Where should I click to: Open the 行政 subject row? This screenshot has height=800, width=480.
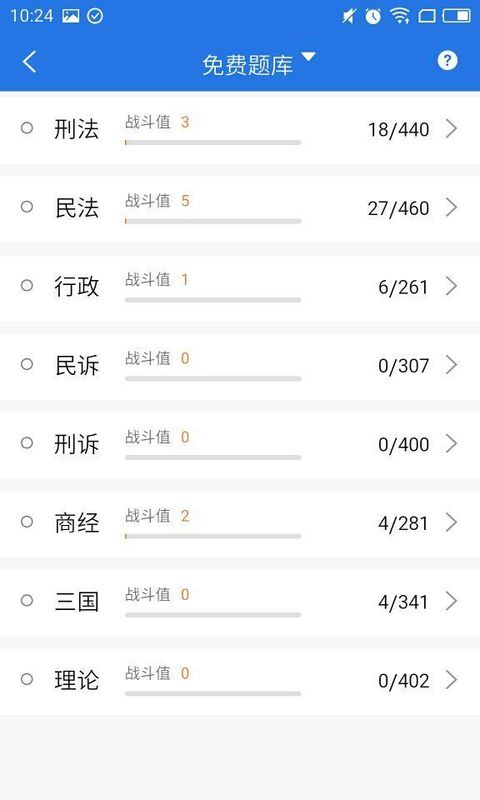(240, 286)
